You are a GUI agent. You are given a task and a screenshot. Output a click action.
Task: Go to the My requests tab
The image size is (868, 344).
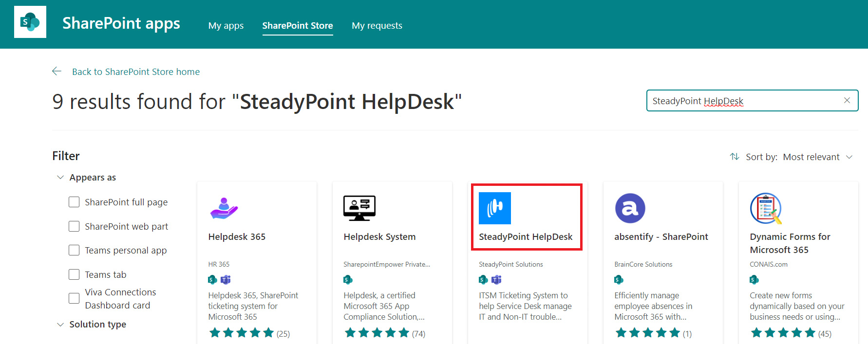click(377, 25)
